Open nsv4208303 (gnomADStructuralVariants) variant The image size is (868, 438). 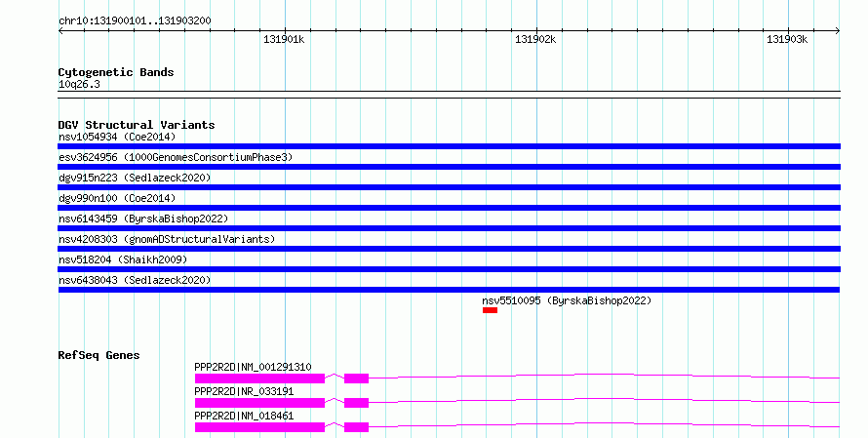pos(167,239)
